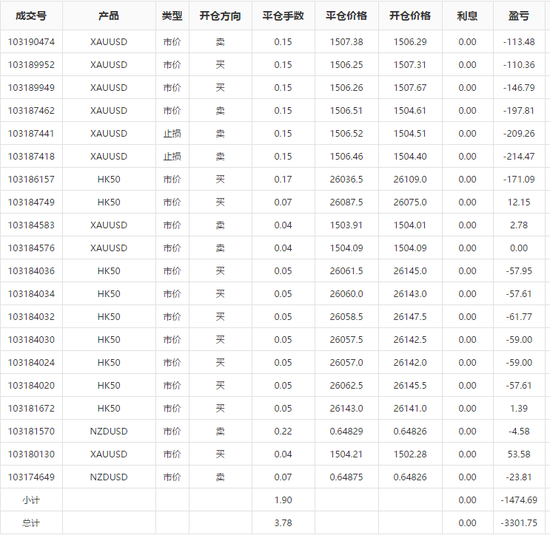This screenshot has height=535, width=550.
Task: Select trade number 103184030
Action: (x=31, y=340)
